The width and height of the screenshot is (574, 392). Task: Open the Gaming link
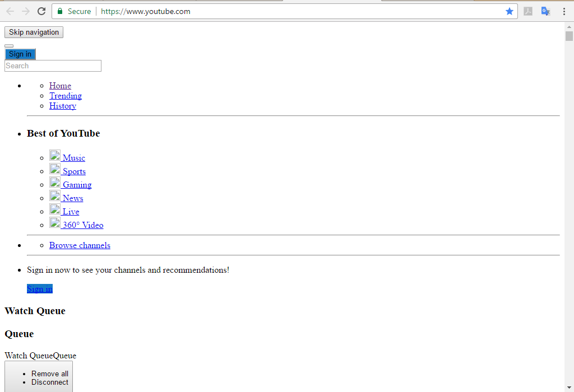[x=77, y=185]
